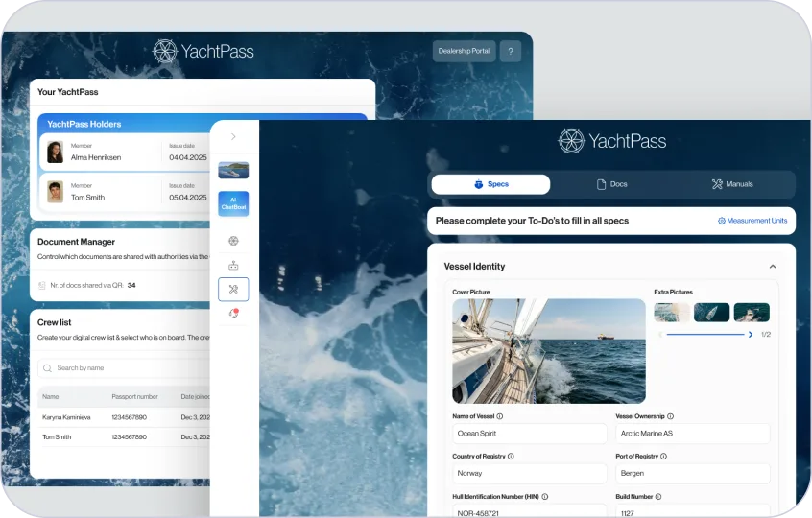Screen dimensions: 812x518
Task: Click the Vessel Ownership info icon
Action: tap(671, 416)
